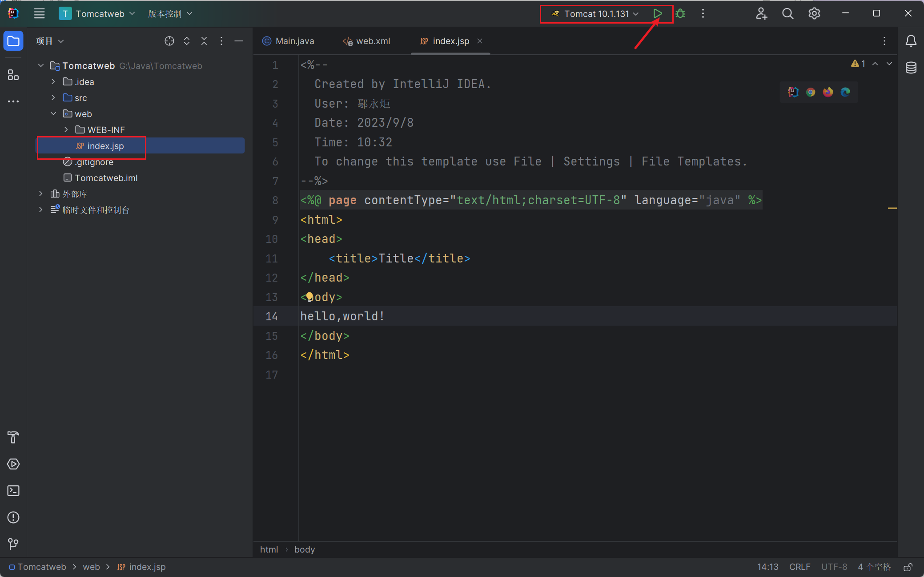924x577 pixels.
Task: Open the Terminal tool window
Action: [x=13, y=491]
